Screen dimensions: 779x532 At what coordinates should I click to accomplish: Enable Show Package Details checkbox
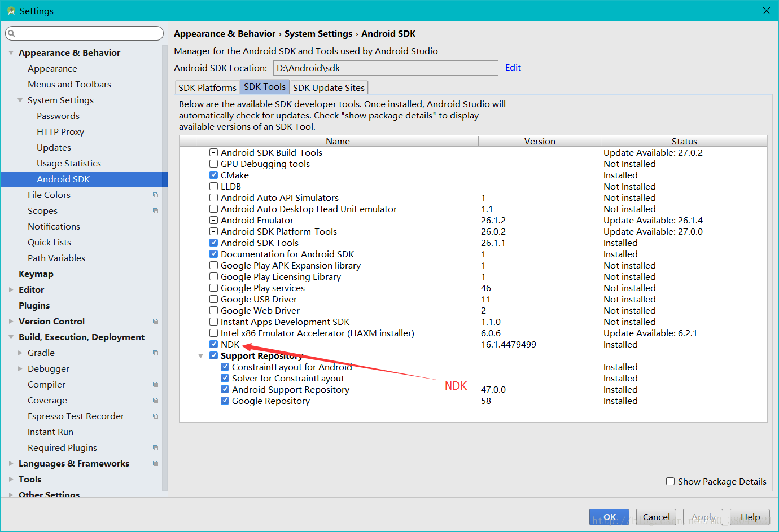coord(670,481)
